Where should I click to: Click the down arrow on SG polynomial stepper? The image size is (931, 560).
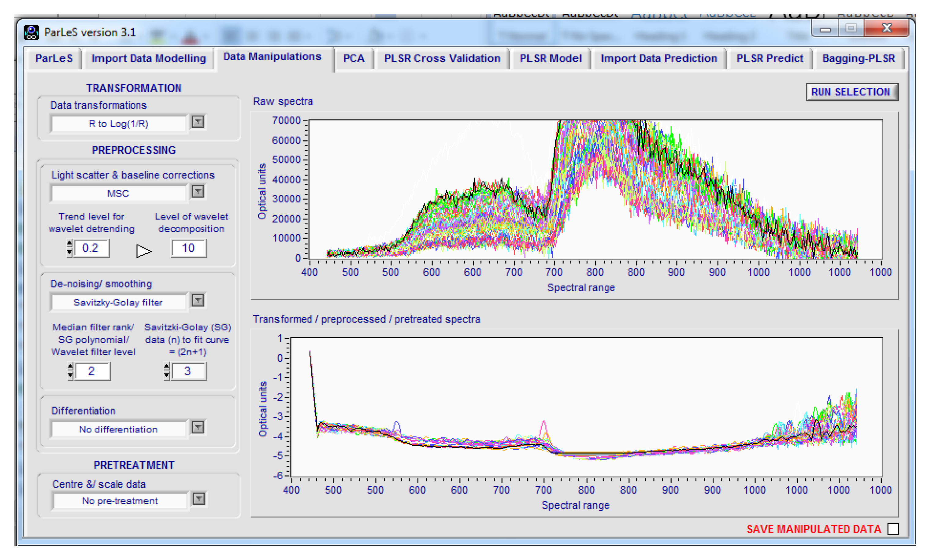pyautogui.click(x=70, y=375)
